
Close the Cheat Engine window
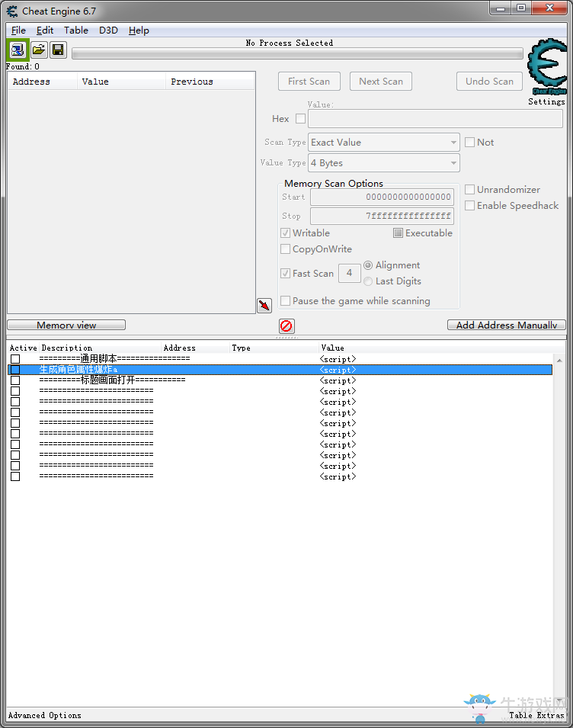[550, 8]
